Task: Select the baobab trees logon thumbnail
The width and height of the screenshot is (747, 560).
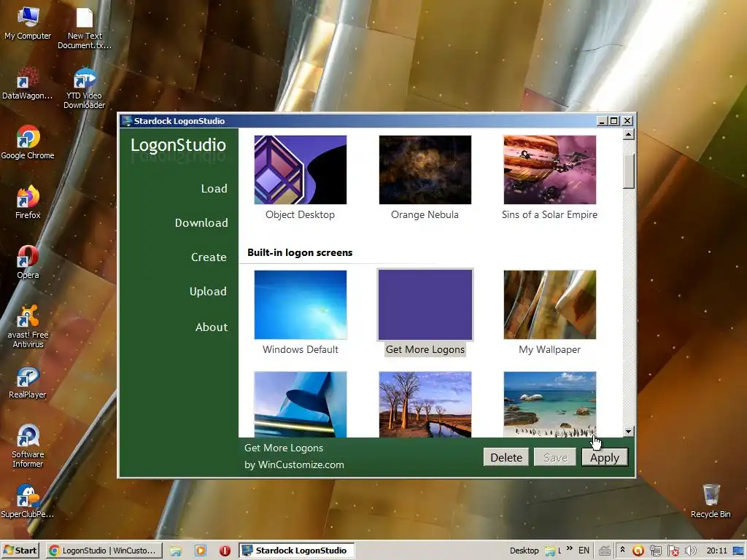Action: 425,404
